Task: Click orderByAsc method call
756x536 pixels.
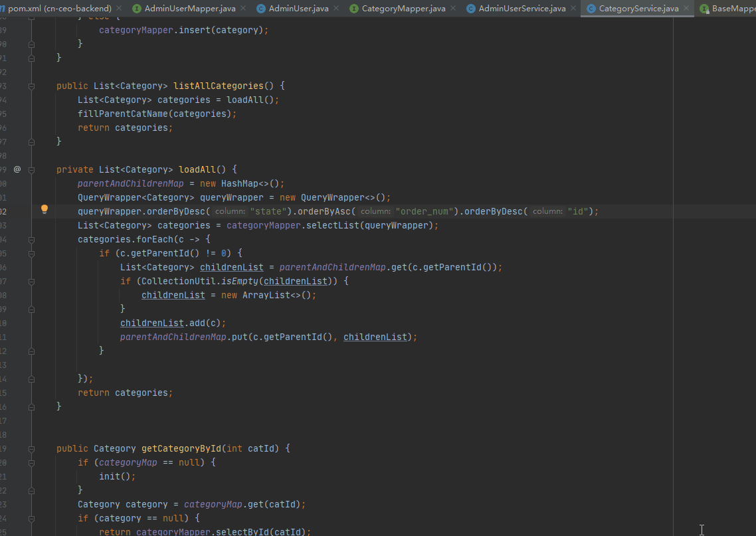Action: point(324,211)
